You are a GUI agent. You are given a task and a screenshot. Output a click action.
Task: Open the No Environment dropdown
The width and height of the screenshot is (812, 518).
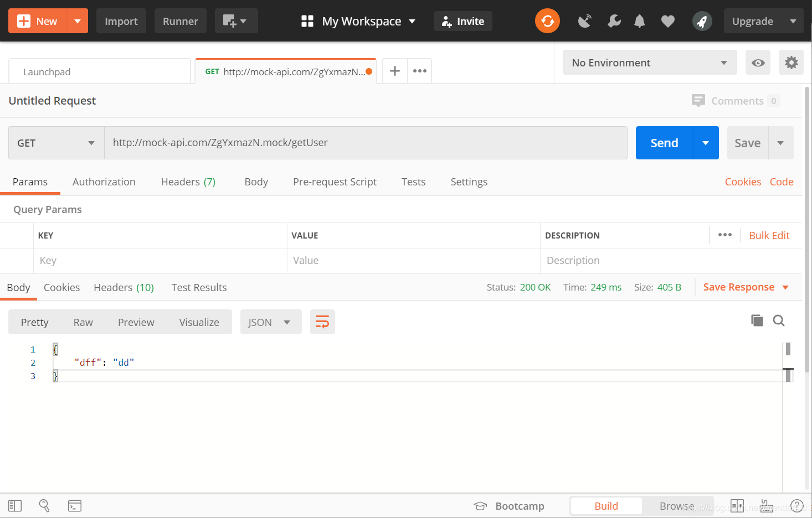[650, 63]
